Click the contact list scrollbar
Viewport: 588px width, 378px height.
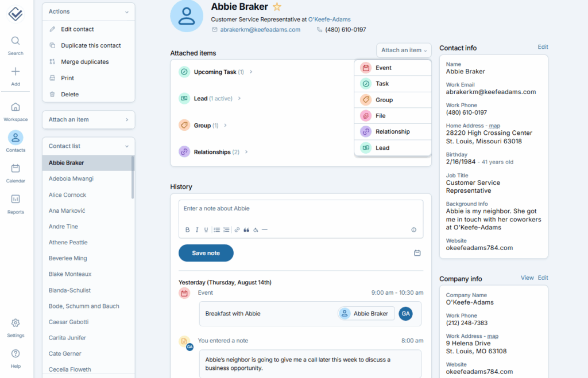coord(133,178)
